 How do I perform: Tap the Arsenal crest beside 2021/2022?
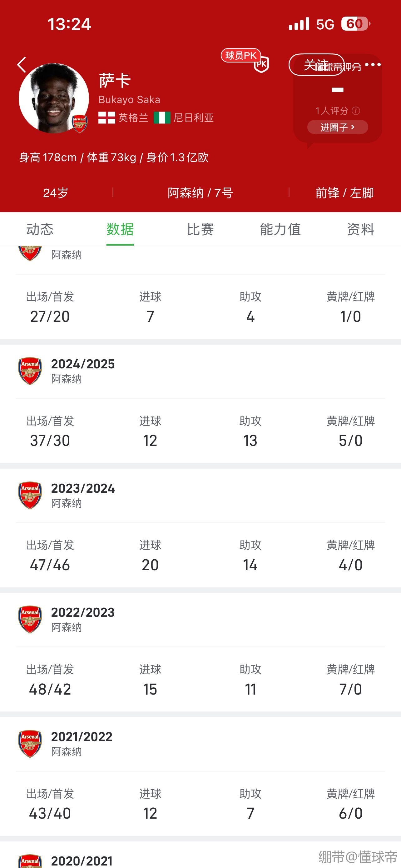[x=30, y=744]
